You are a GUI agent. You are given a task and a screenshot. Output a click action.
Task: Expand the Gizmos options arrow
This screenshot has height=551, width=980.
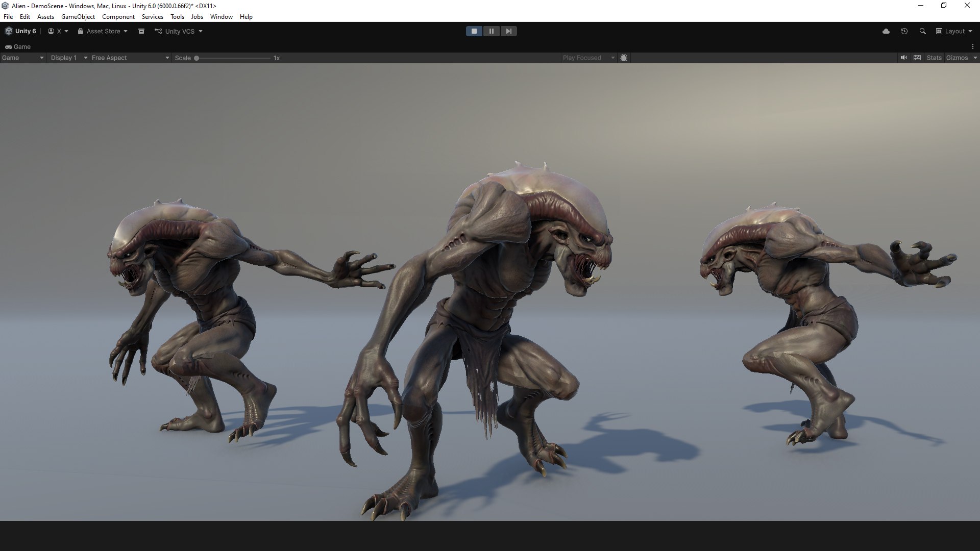coord(975,58)
